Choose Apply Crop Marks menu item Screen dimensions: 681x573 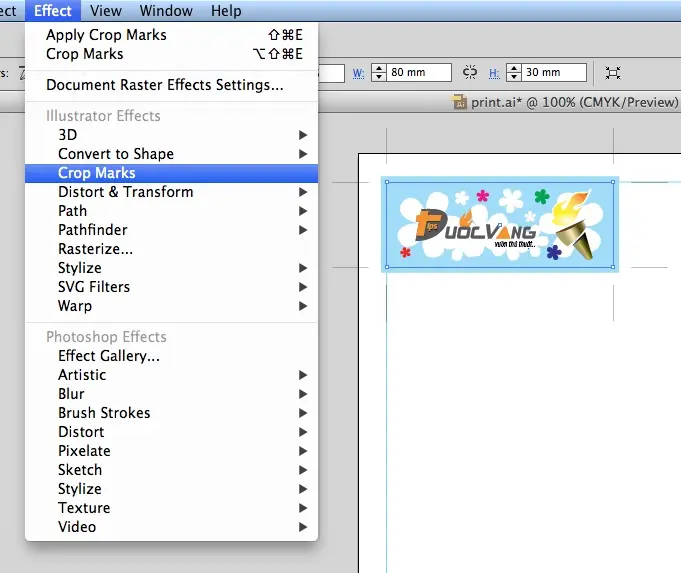pyautogui.click(x=106, y=35)
